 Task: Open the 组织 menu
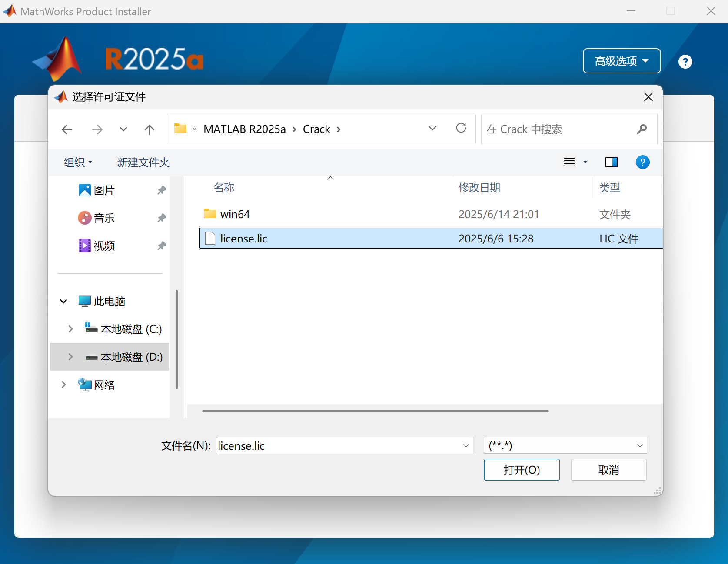point(78,162)
